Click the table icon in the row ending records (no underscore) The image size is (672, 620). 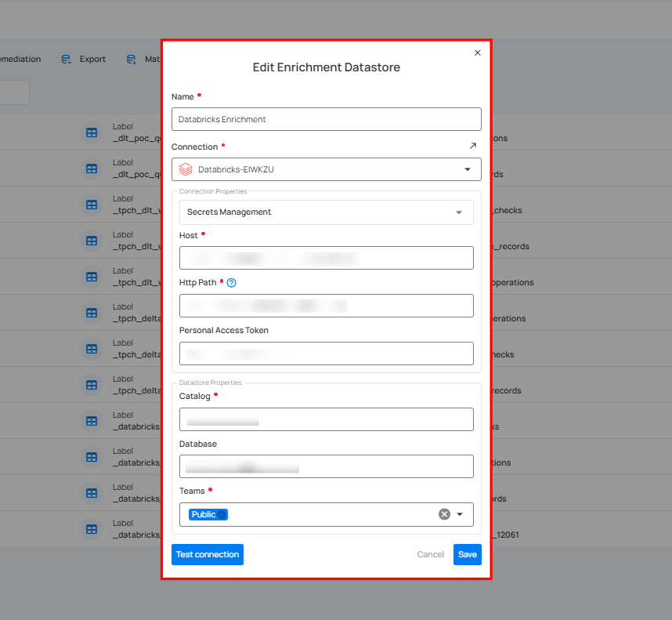click(92, 385)
